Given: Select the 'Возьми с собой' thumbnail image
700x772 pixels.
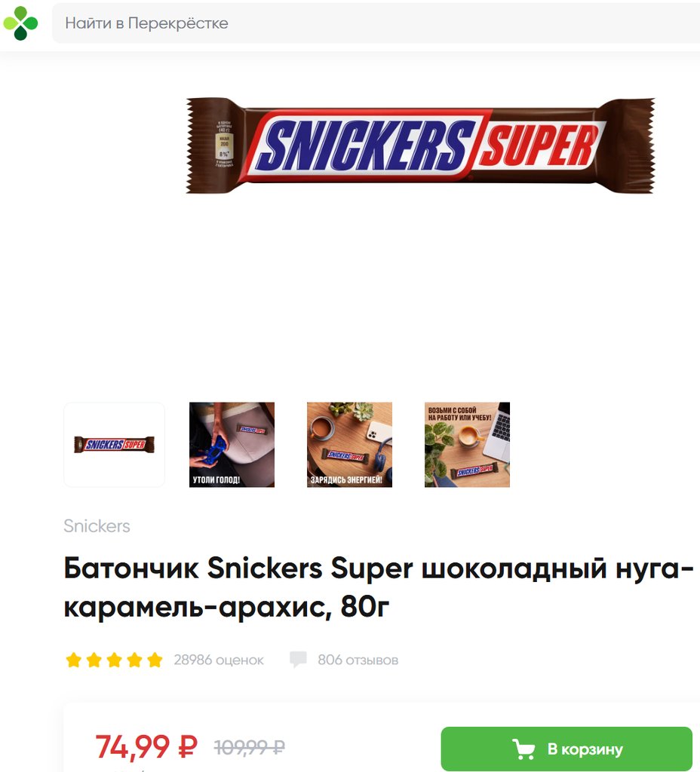Looking at the screenshot, I should pyautogui.click(x=468, y=445).
